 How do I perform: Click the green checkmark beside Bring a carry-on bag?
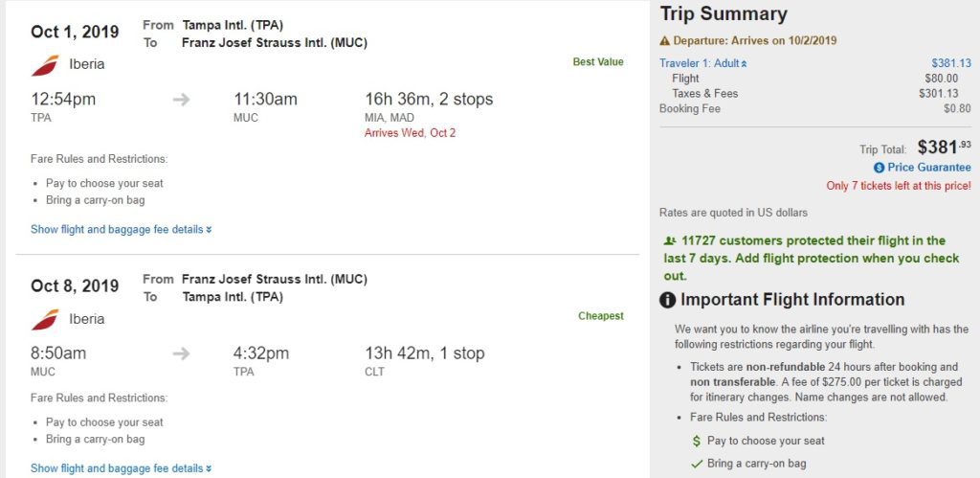[x=696, y=464]
